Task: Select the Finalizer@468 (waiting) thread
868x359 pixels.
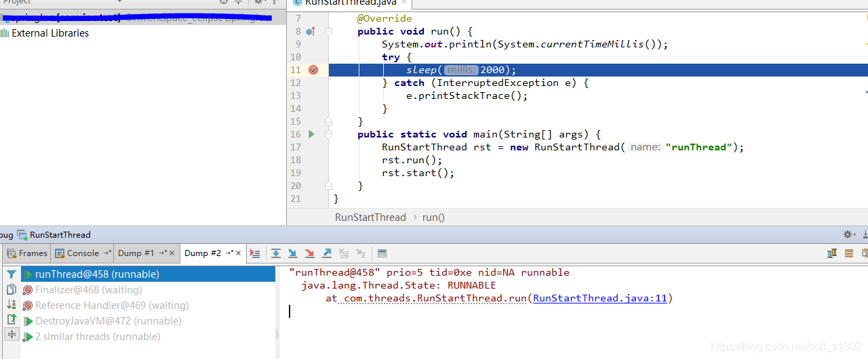Action: click(x=149, y=290)
